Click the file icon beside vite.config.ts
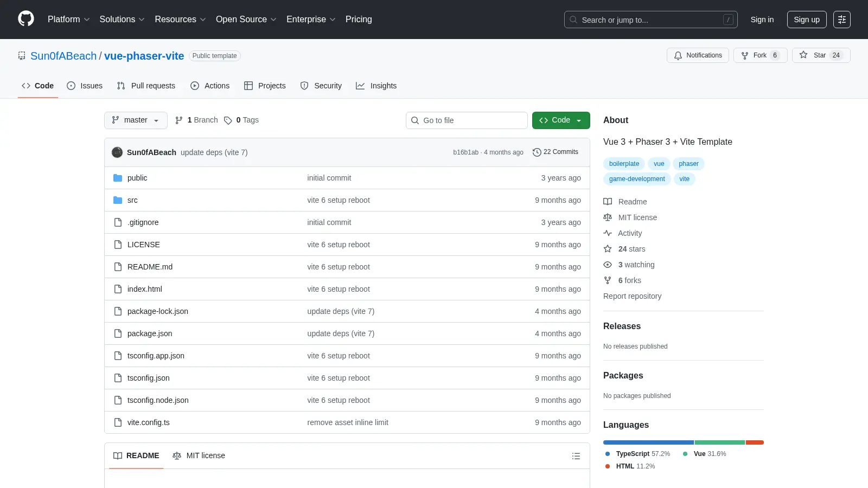Viewport: 868px width, 488px height. tap(118, 422)
